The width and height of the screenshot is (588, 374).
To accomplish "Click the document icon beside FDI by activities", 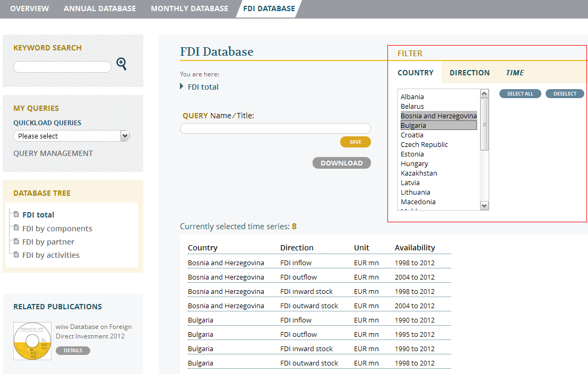I will click(16, 255).
